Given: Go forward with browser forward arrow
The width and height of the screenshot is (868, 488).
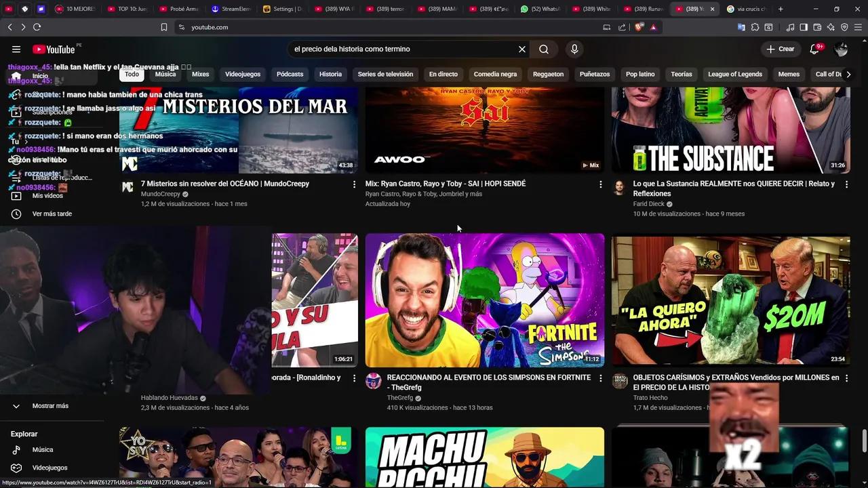Looking at the screenshot, I should pos(23,27).
